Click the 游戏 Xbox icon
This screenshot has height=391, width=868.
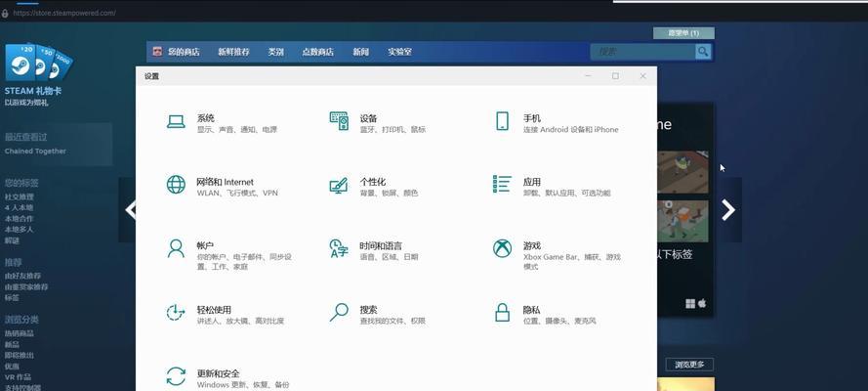point(502,248)
